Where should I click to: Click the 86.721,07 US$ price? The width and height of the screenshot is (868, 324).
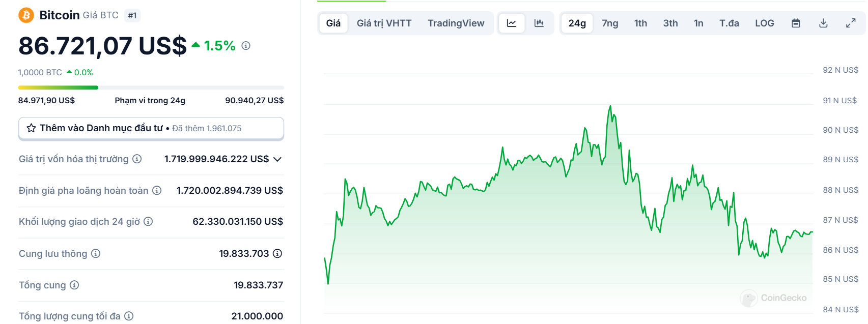pos(103,46)
